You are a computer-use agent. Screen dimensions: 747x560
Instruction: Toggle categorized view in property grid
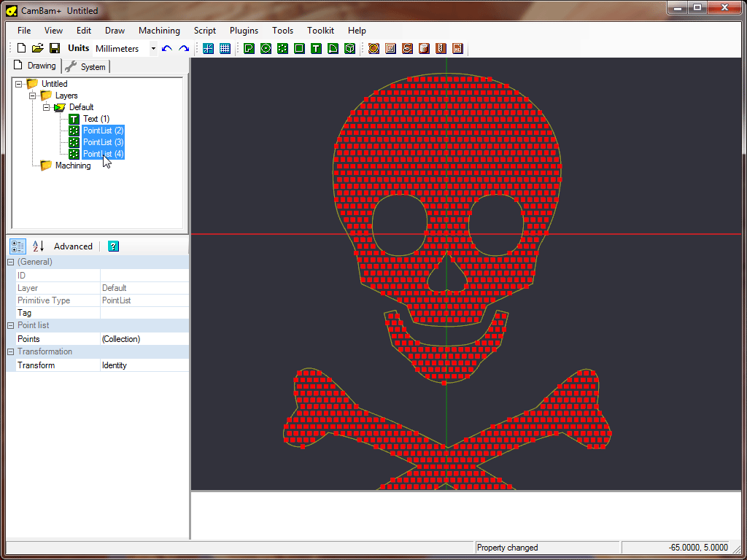coord(18,246)
